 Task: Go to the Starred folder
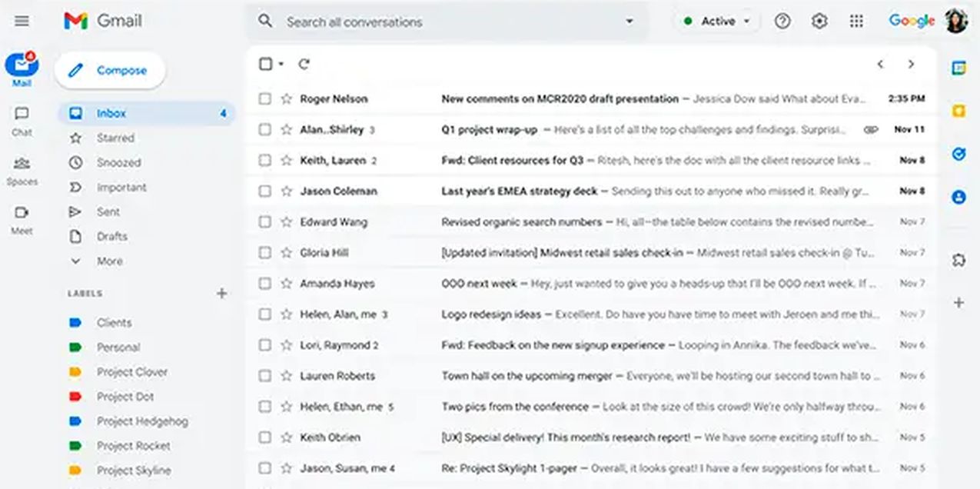click(115, 138)
